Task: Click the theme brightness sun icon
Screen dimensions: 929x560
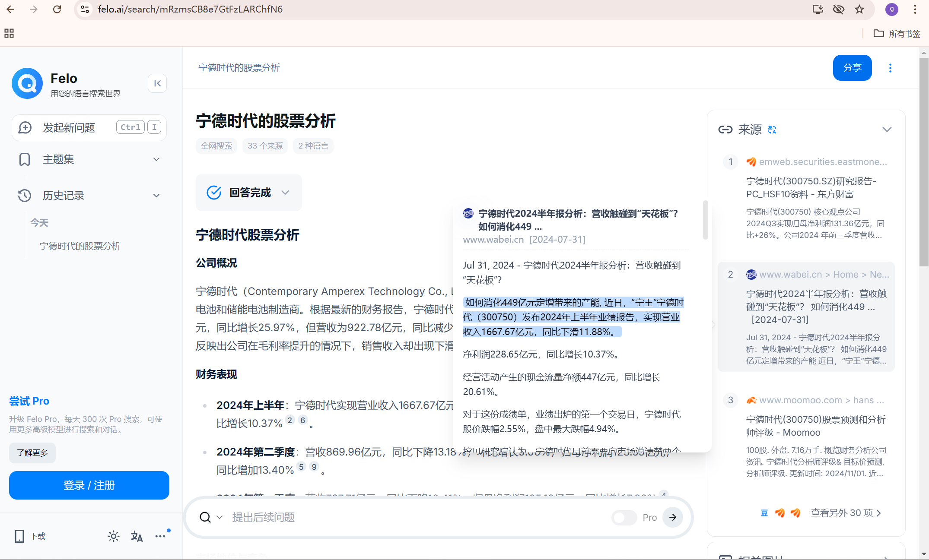Action: coord(114,536)
